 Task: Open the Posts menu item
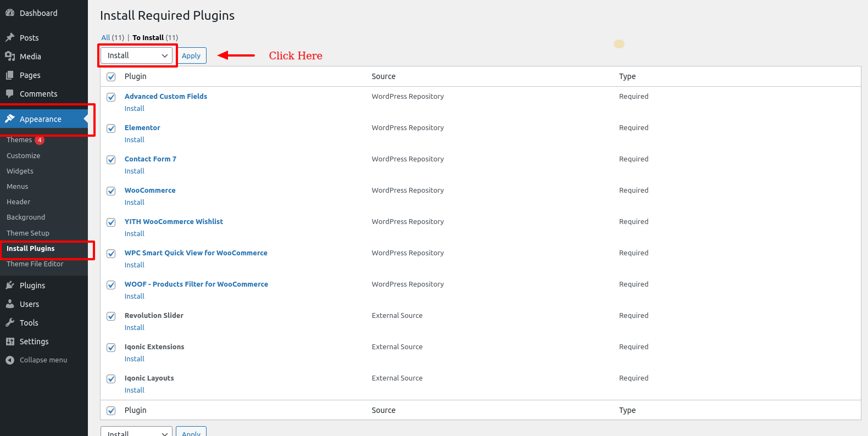(44, 37)
